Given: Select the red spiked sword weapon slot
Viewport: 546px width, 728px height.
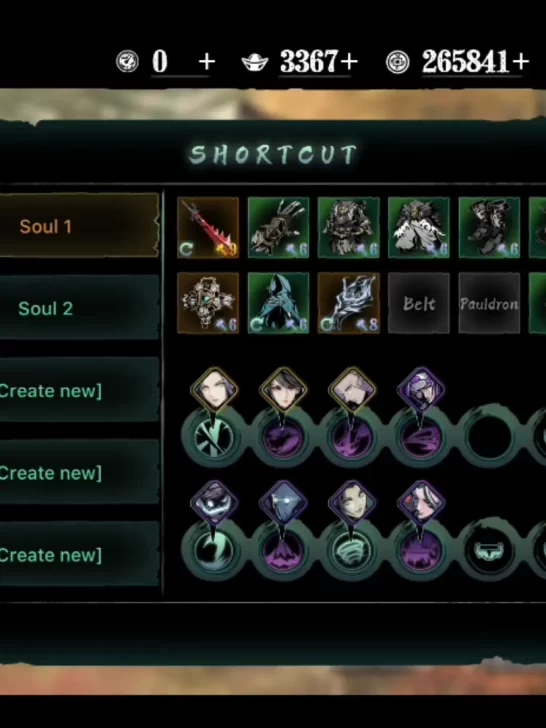Looking at the screenshot, I should [x=208, y=228].
